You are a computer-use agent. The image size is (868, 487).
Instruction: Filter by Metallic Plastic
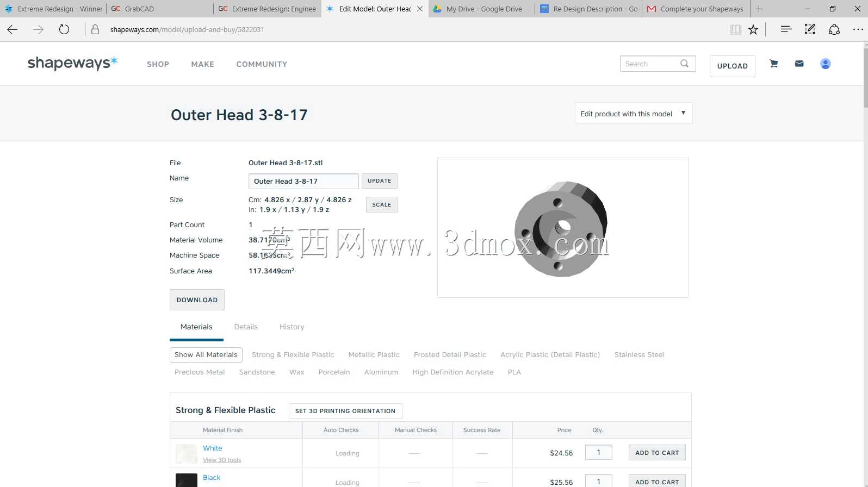pos(374,354)
